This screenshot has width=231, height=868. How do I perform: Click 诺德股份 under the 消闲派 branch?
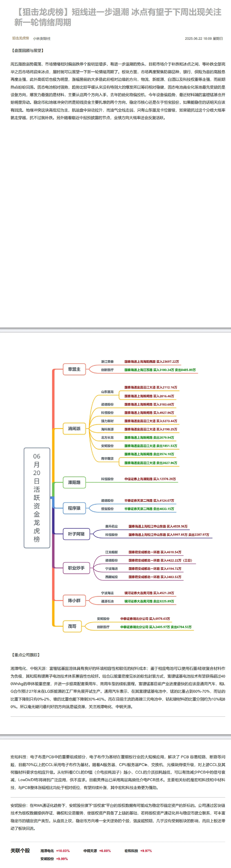click(107, 404)
